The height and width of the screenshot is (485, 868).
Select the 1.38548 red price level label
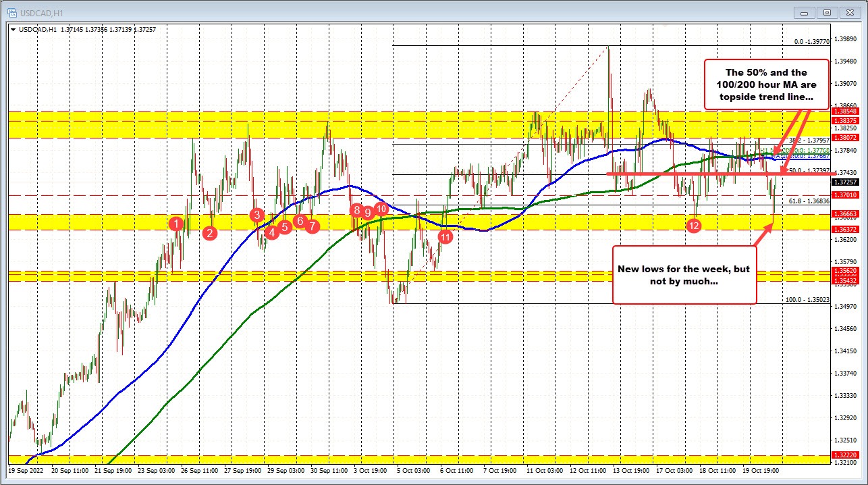(x=846, y=111)
